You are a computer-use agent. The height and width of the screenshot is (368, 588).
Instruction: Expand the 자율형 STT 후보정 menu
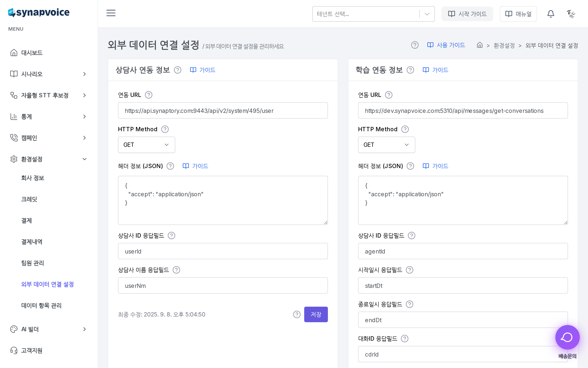point(49,95)
